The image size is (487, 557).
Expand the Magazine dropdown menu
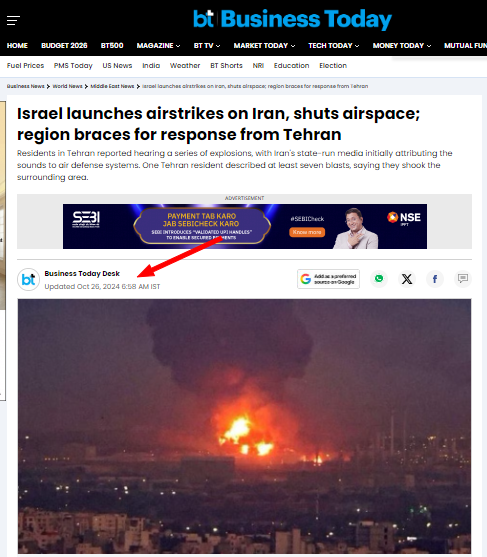pos(158,45)
